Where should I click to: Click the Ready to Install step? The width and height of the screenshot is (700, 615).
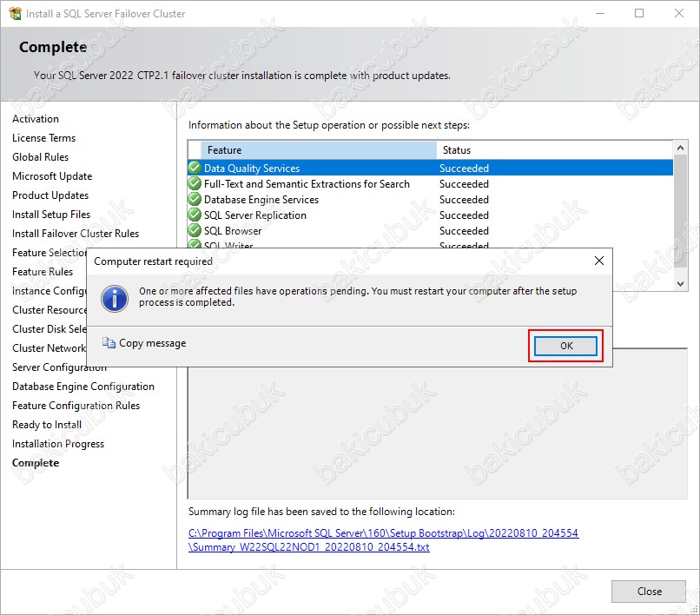47,425
